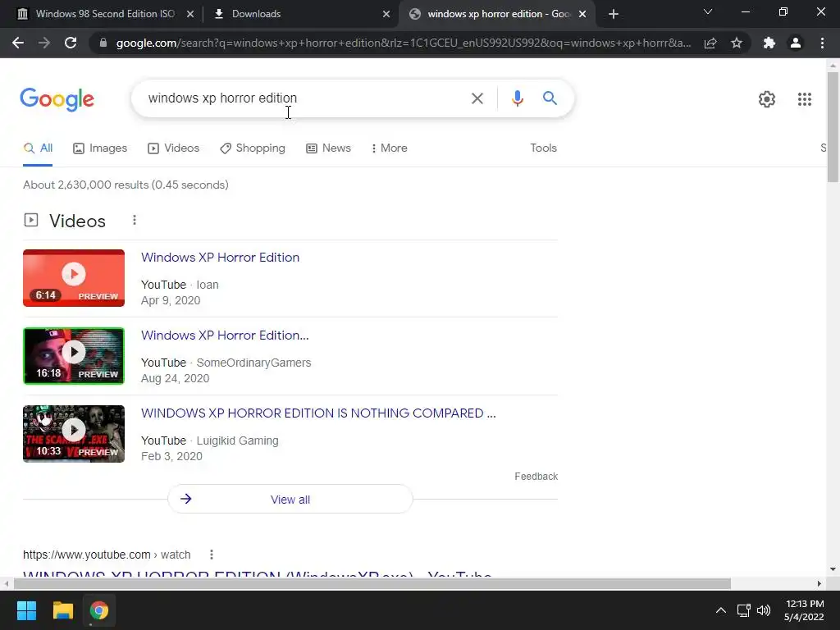Click the Google logo
Viewport: 840px width, 630px height.
tap(57, 99)
